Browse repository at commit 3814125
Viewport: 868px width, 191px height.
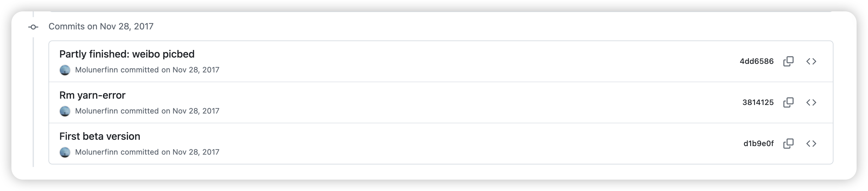click(x=811, y=102)
